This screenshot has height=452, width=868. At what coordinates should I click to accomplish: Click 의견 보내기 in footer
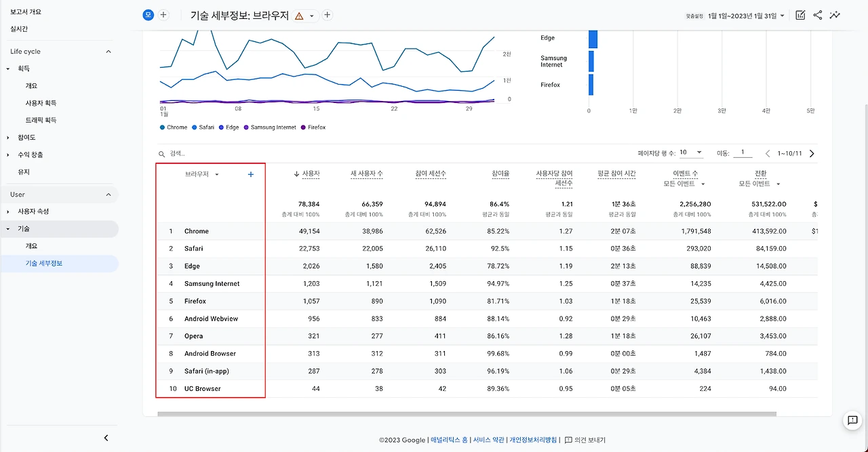point(585,440)
